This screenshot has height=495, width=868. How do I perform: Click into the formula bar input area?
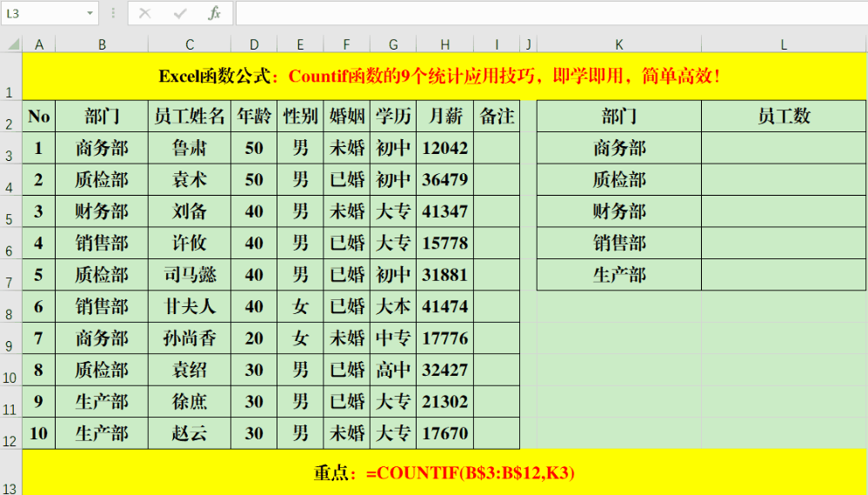pyautogui.click(x=552, y=13)
